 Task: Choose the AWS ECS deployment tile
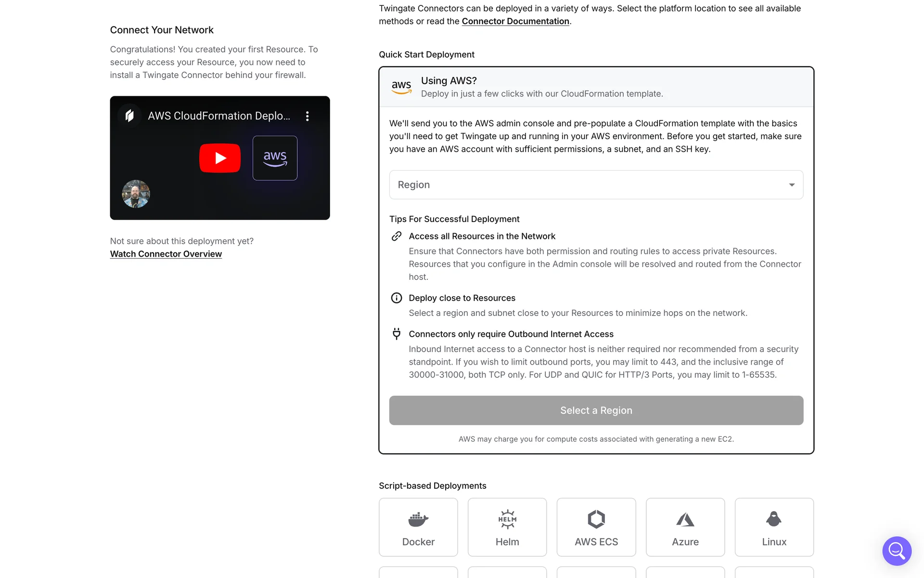[x=596, y=527]
